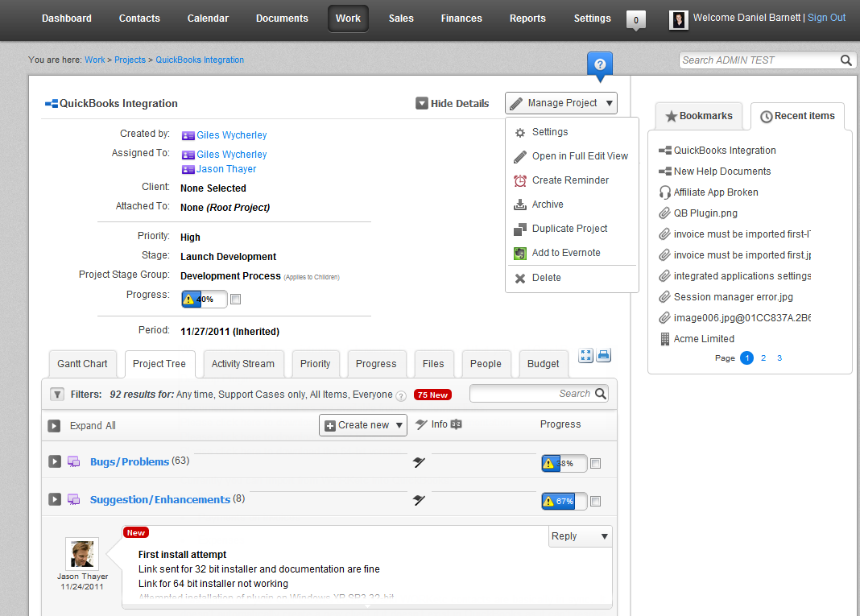Click the print icon above the project tree

pos(603,355)
